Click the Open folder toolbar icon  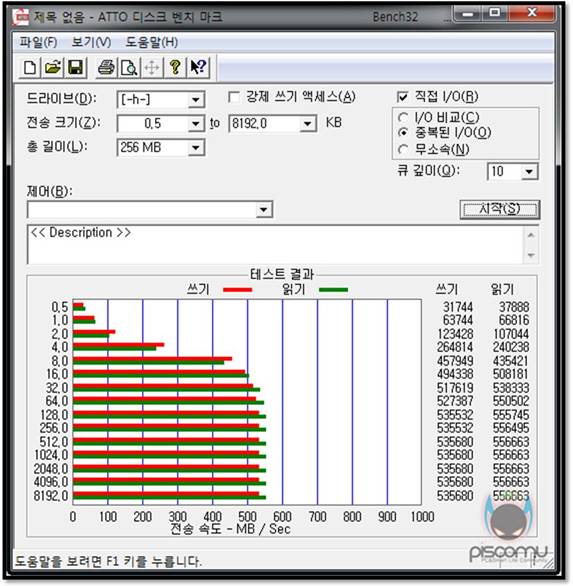[x=53, y=68]
